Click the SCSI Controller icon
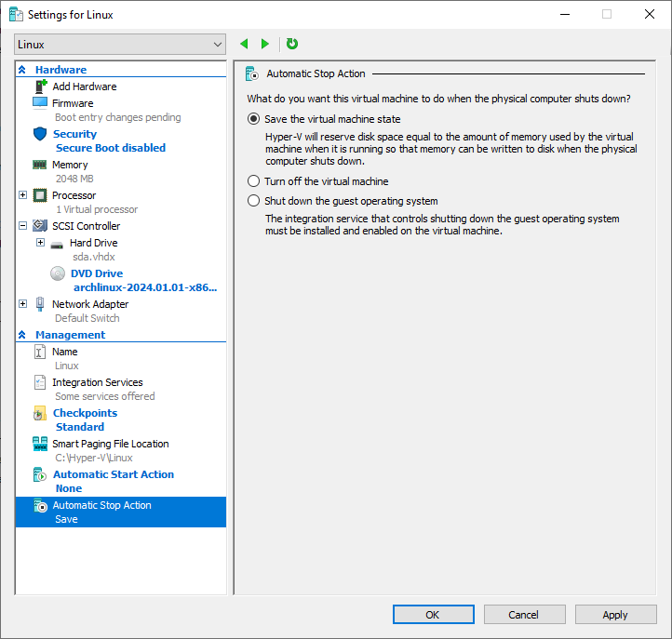672x639 pixels. 40,225
